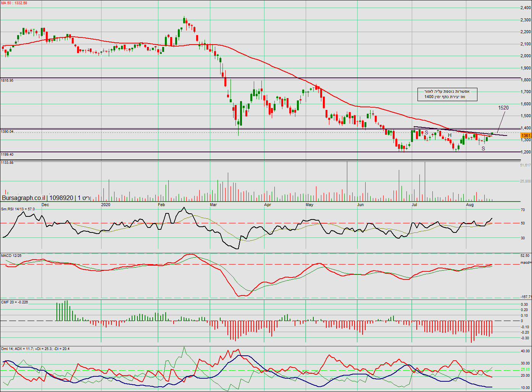Click the MACD 12/26 indicator title

(11, 255)
